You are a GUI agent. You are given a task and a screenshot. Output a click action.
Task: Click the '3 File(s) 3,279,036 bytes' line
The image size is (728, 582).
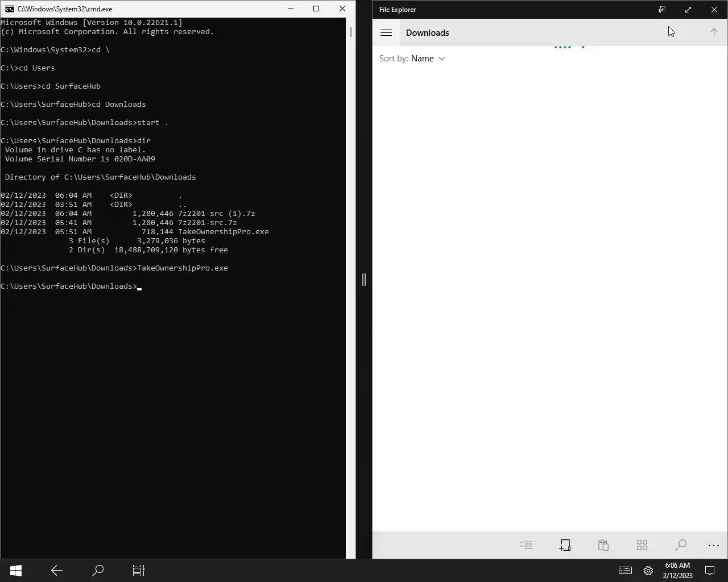click(137, 241)
